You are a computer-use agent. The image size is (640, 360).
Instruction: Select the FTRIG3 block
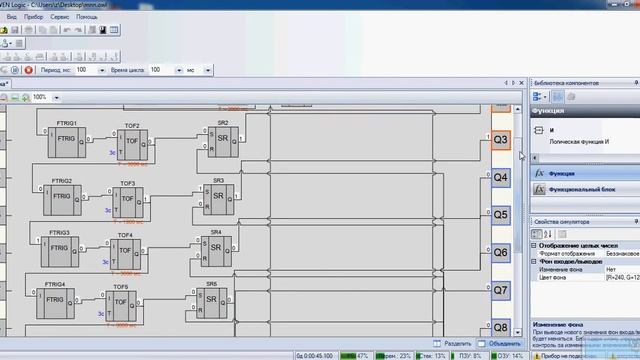pyautogui.click(x=60, y=252)
